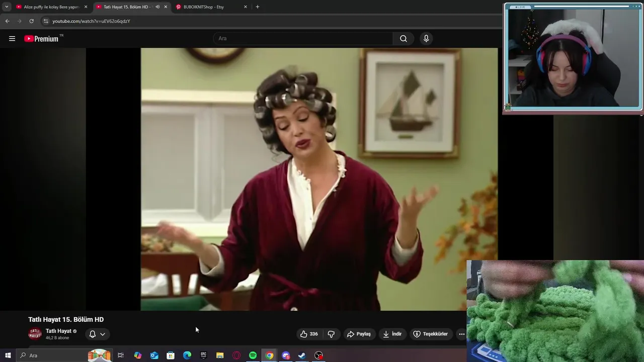Close the Tatlı Hayat 15. Bölüm tab

pos(166,7)
